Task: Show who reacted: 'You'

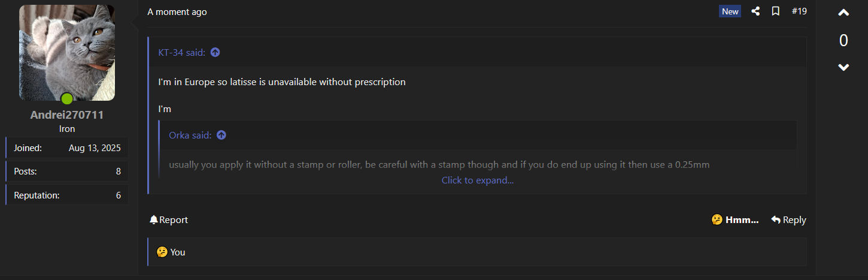Action: [x=178, y=252]
